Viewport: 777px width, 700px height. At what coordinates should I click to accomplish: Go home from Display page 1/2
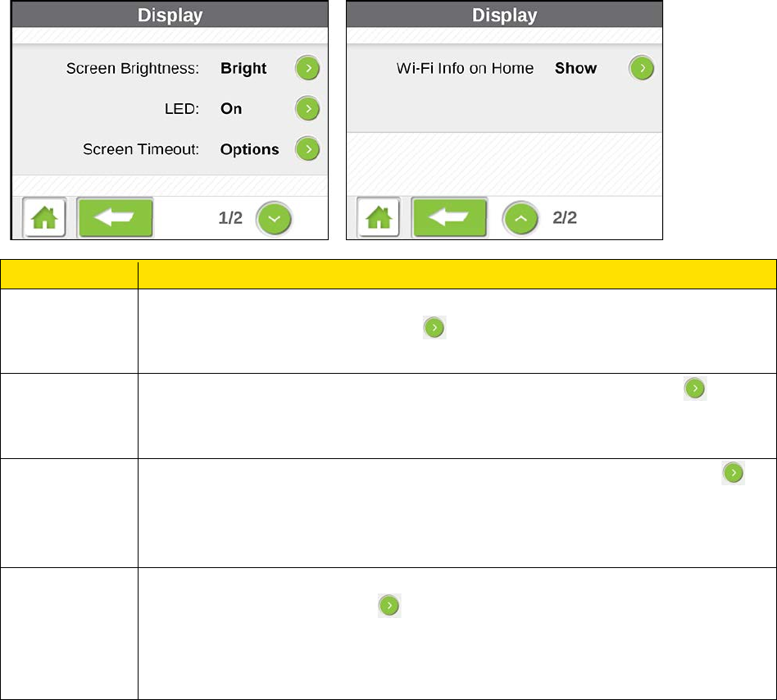tap(44, 217)
